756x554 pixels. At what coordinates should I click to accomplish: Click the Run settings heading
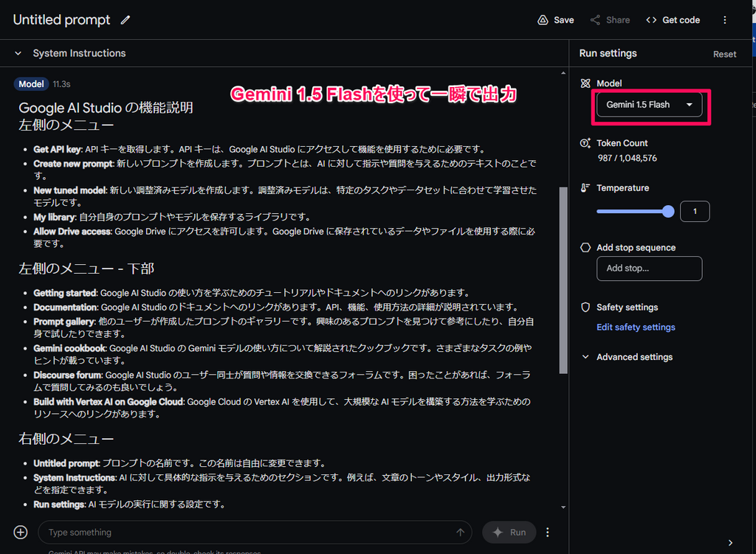(x=608, y=53)
